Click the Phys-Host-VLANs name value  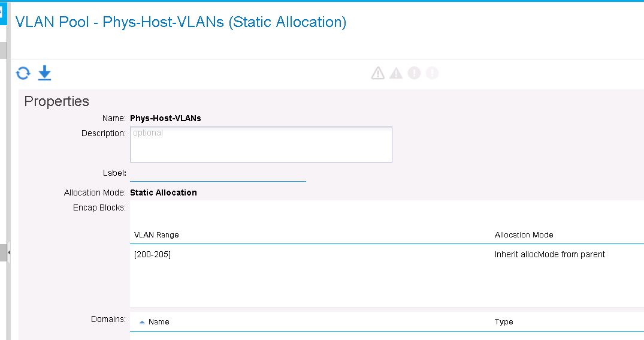pyautogui.click(x=165, y=118)
